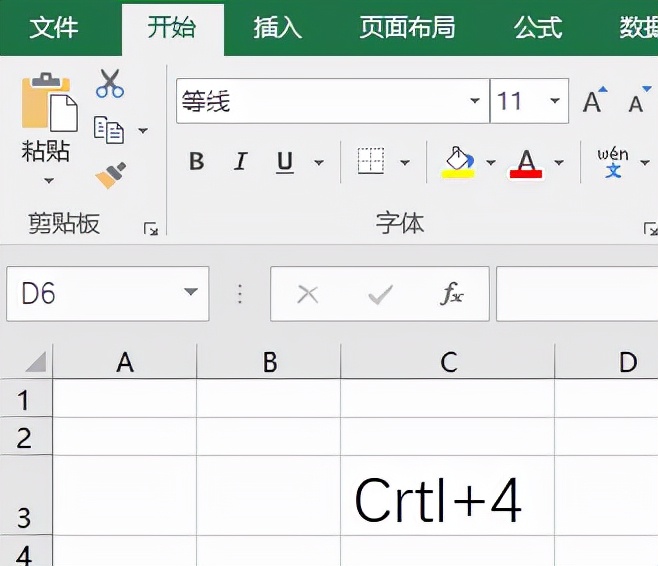The image size is (658, 566).
Task: Switch to the 插入 Insert tab
Action: (277, 28)
